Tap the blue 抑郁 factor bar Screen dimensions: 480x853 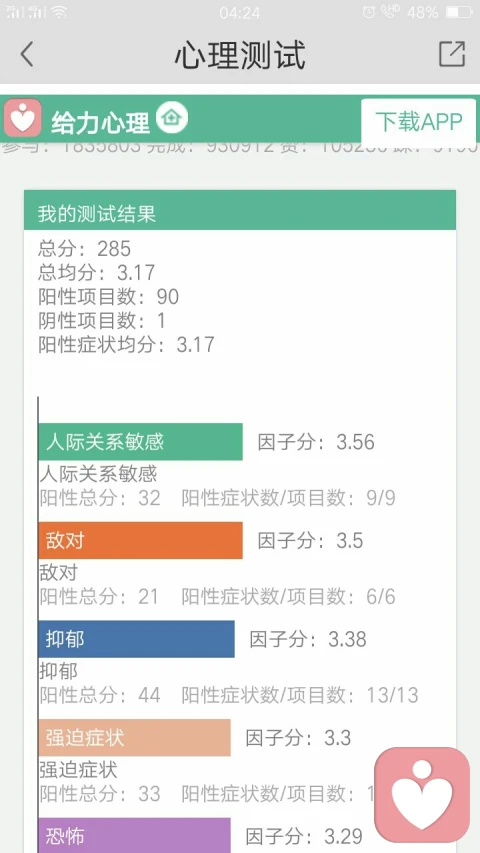[137, 639]
